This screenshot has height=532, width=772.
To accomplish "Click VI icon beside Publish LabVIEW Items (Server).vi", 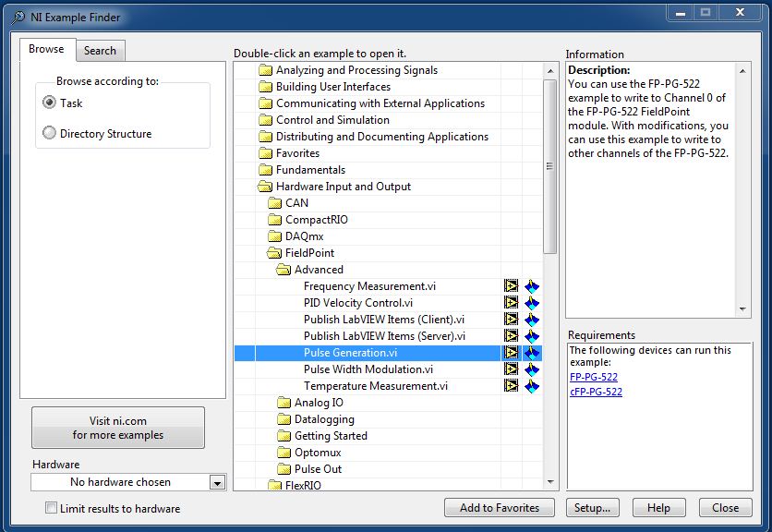I will pos(511,336).
